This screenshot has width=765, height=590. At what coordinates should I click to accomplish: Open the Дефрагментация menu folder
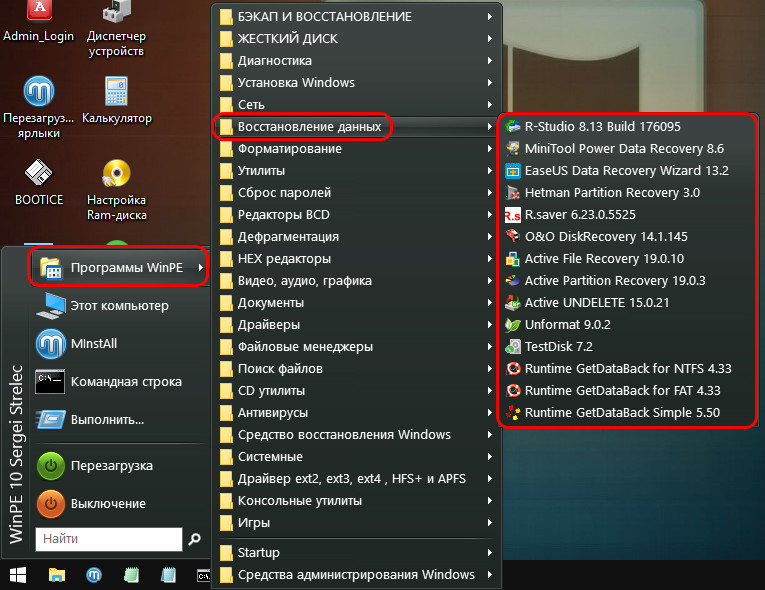[x=357, y=236]
